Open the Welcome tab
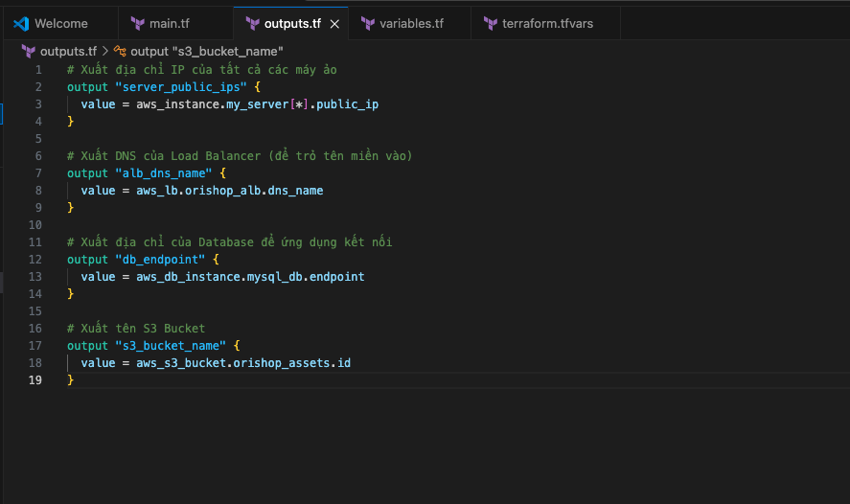Screen dimensions: 850x504 pyautogui.click(x=60, y=23)
